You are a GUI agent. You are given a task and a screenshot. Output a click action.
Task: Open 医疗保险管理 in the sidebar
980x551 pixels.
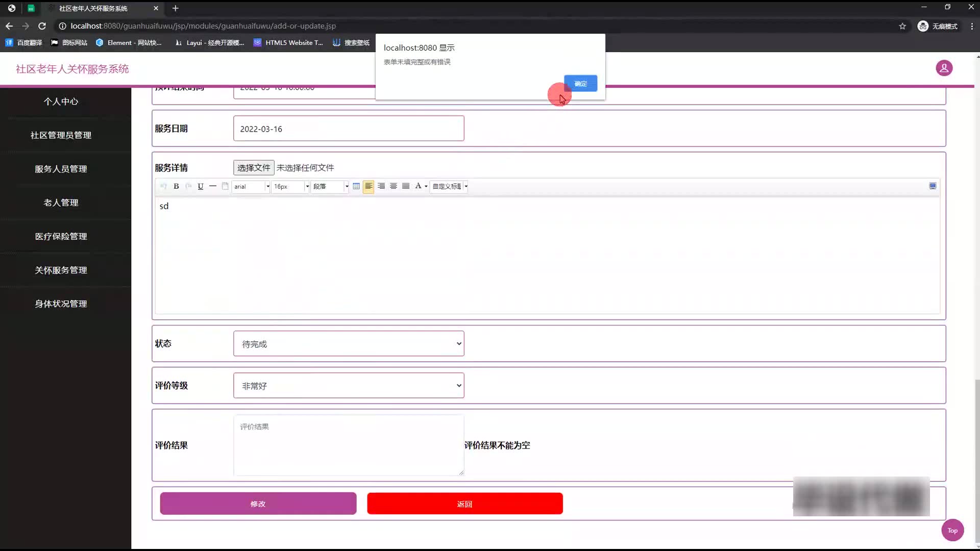(x=61, y=236)
